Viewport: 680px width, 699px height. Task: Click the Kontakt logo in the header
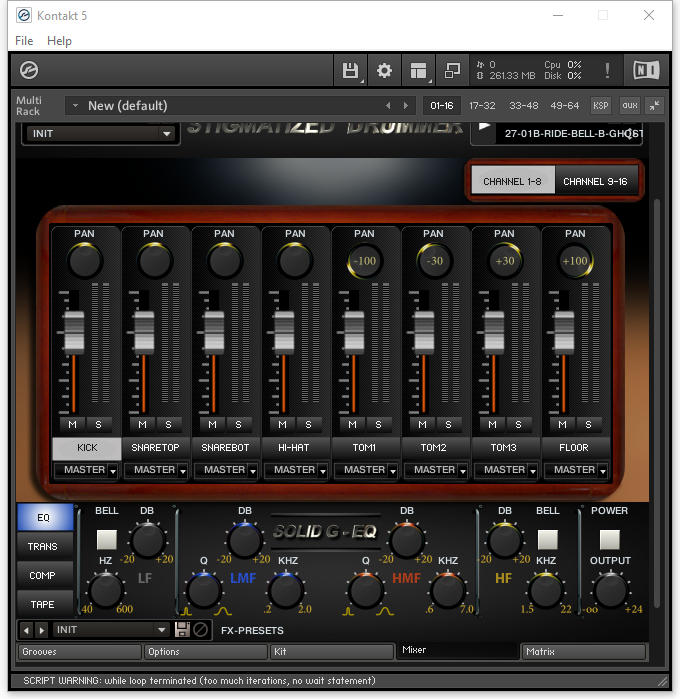coord(29,70)
